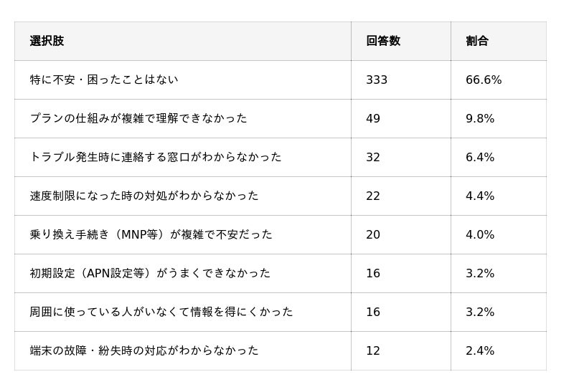Click the 9.8% percentage cell
Viewport: 574px width, 392px height.
[x=480, y=119]
